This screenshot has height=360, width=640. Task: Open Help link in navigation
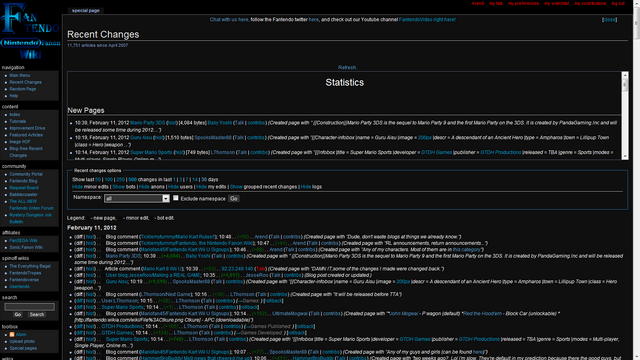coord(13,96)
